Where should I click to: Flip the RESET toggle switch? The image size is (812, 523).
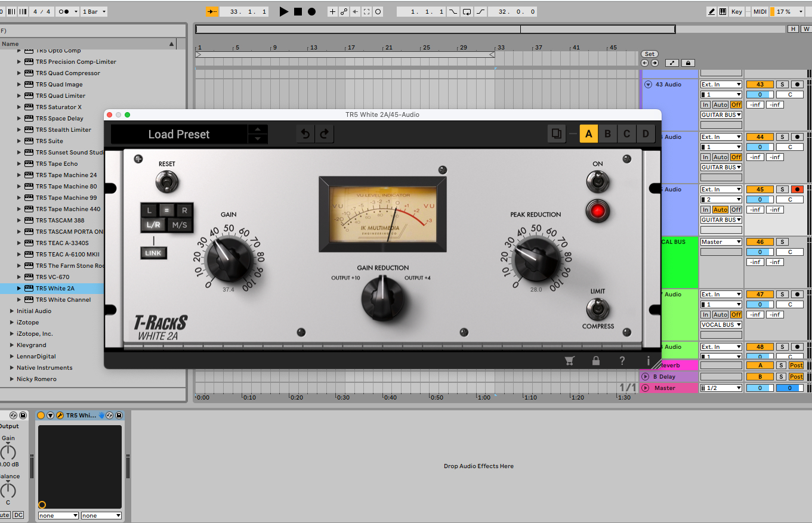tap(167, 181)
